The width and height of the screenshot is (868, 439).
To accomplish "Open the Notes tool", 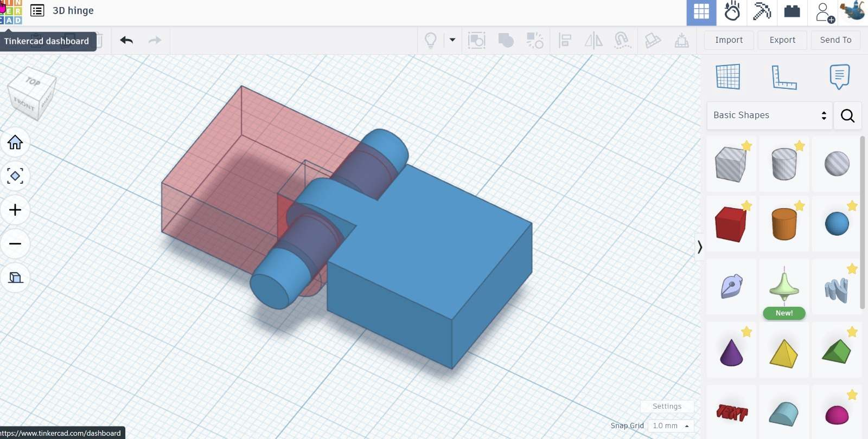I will pos(839,77).
